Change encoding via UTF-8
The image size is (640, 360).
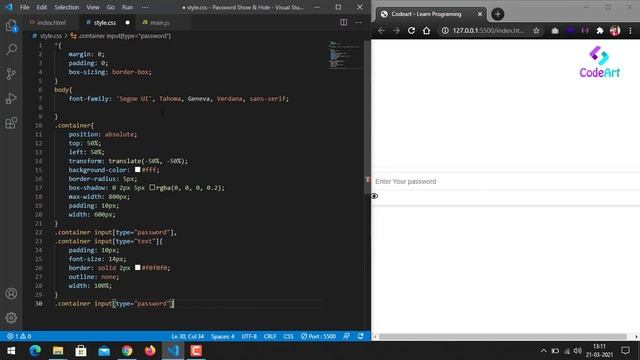click(x=249, y=336)
